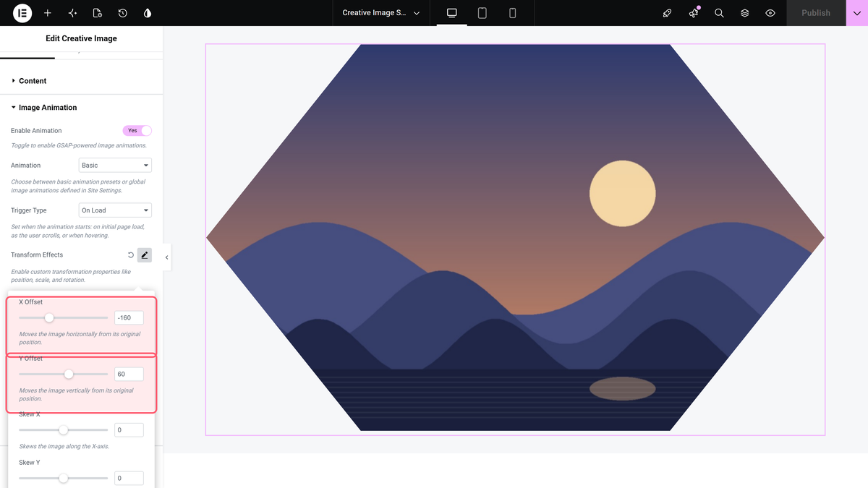Select the hexagon sunset image on the canvas

click(515, 238)
